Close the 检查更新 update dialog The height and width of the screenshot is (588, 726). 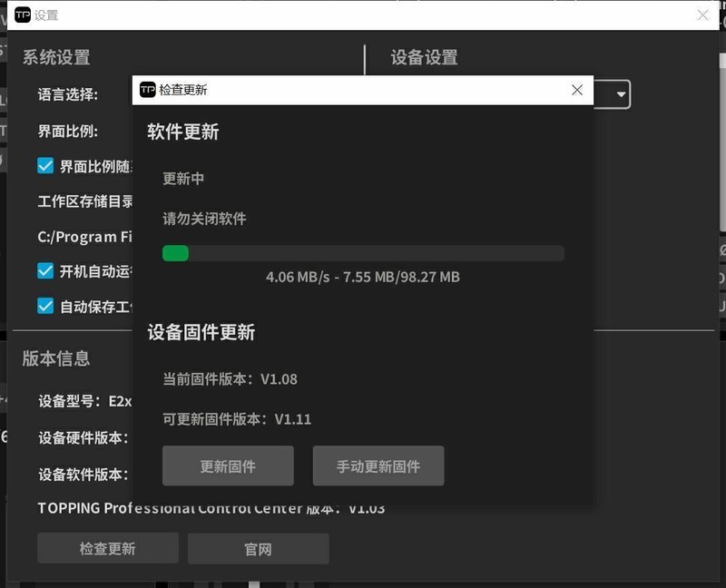[577, 90]
